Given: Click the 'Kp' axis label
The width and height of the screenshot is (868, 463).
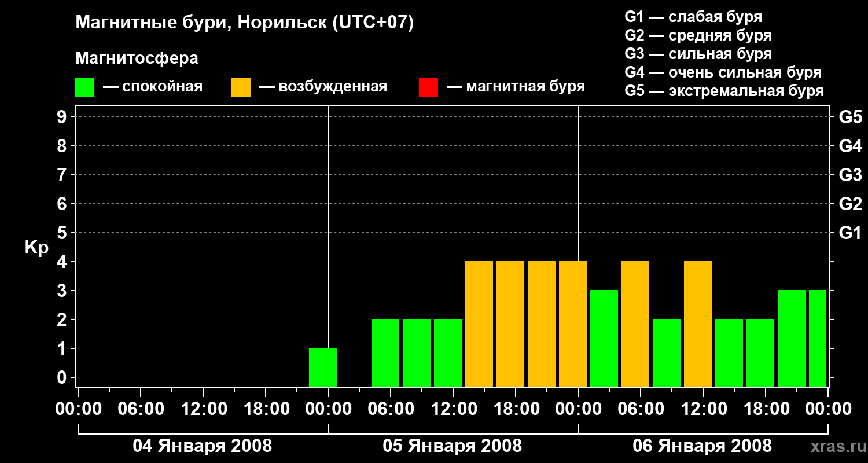Looking at the screenshot, I should click(36, 248).
